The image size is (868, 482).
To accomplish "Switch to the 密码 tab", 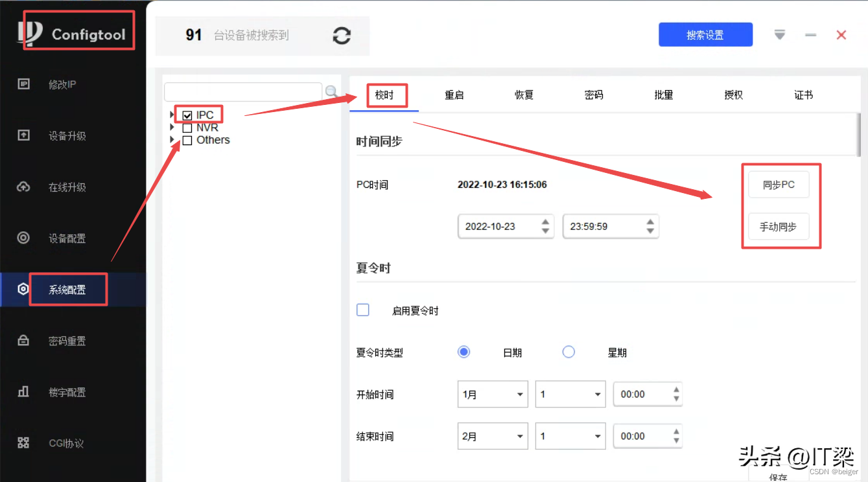I will (594, 95).
